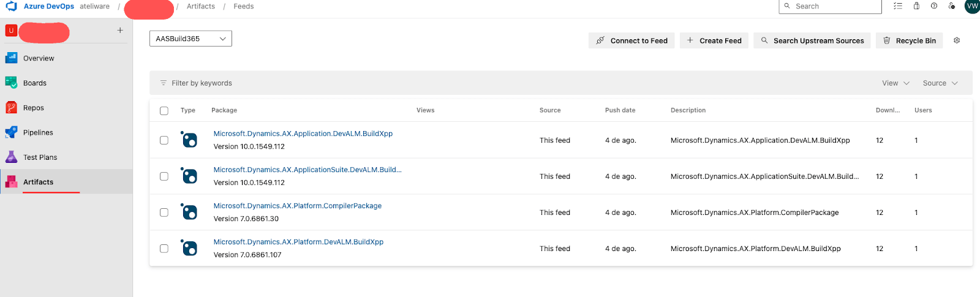Select Repos in the sidebar
This screenshot has height=297, width=980.
(66, 108)
